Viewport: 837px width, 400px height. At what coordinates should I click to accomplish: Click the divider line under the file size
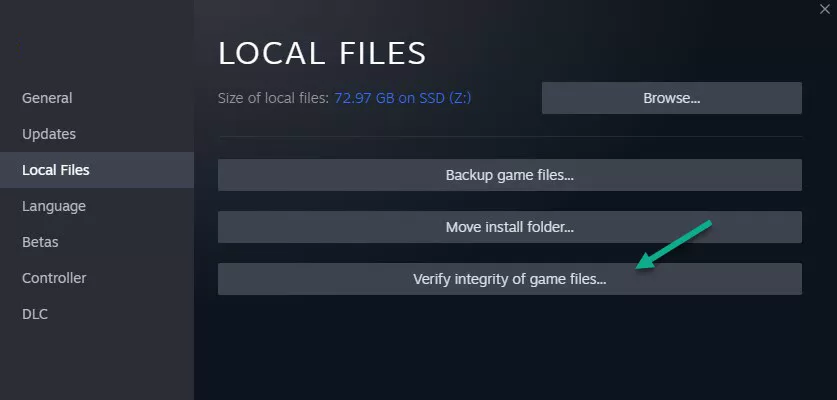click(510, 137)
